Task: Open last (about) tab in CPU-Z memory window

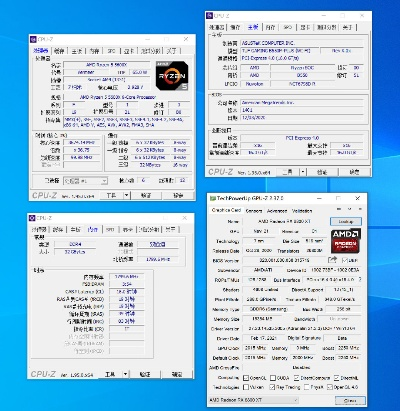Action: click(x=171, y=229)
